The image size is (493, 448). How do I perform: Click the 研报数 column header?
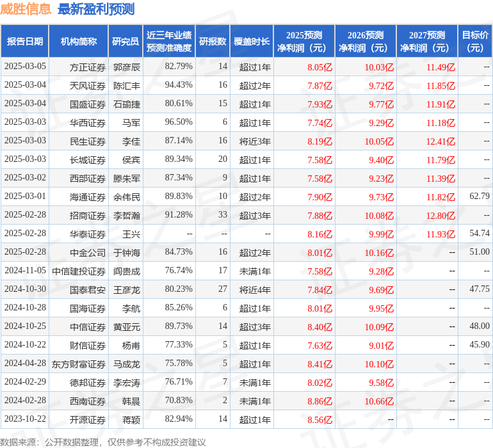[x=213, y=41]
